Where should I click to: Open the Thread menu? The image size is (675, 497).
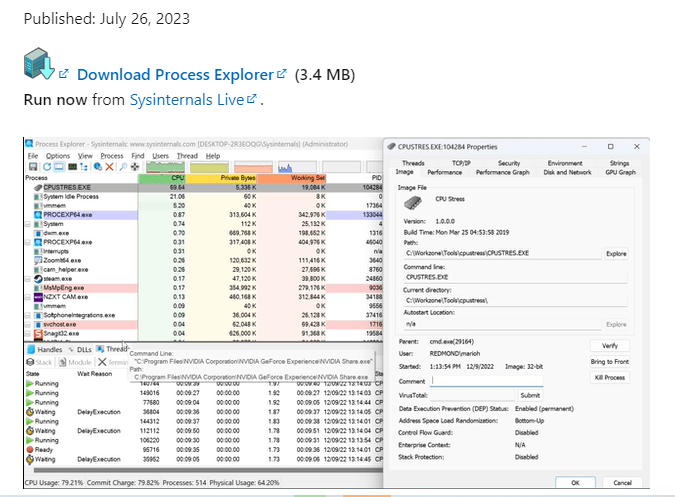[187, 156]
